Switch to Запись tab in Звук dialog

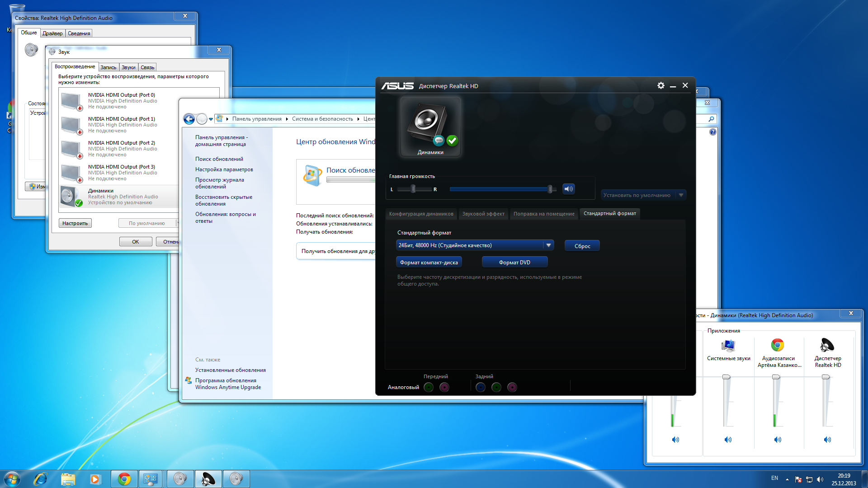click(x=108, y=67)
